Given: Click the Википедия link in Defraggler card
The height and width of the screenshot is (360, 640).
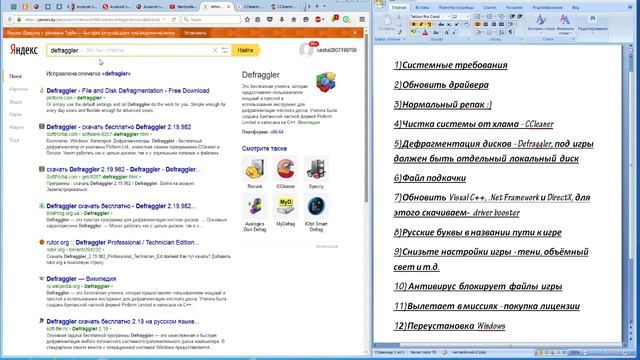Looking at the screenshot, I should [309, 122].
